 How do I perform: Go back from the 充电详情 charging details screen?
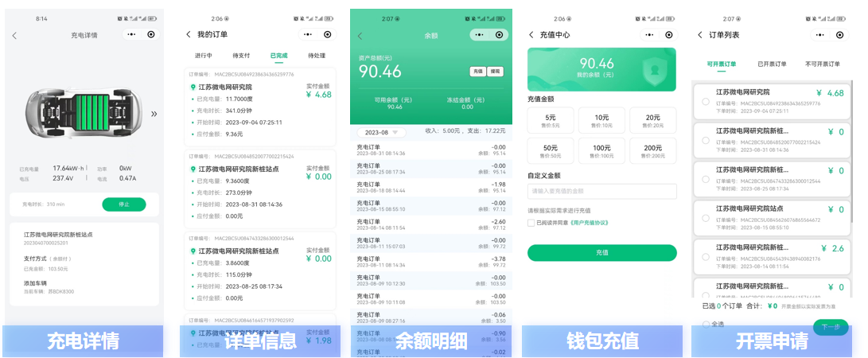(14, 36)
